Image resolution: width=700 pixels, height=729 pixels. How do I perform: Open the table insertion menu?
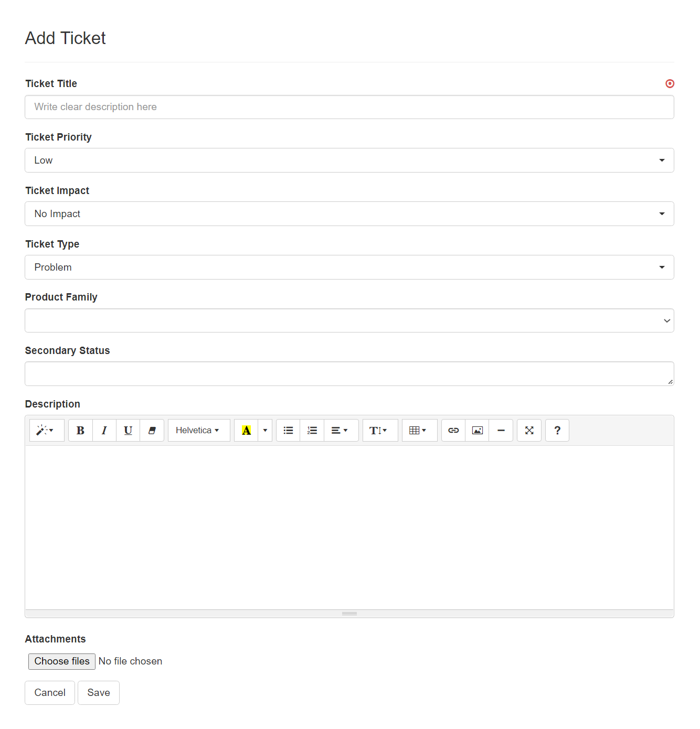[419, 430]
